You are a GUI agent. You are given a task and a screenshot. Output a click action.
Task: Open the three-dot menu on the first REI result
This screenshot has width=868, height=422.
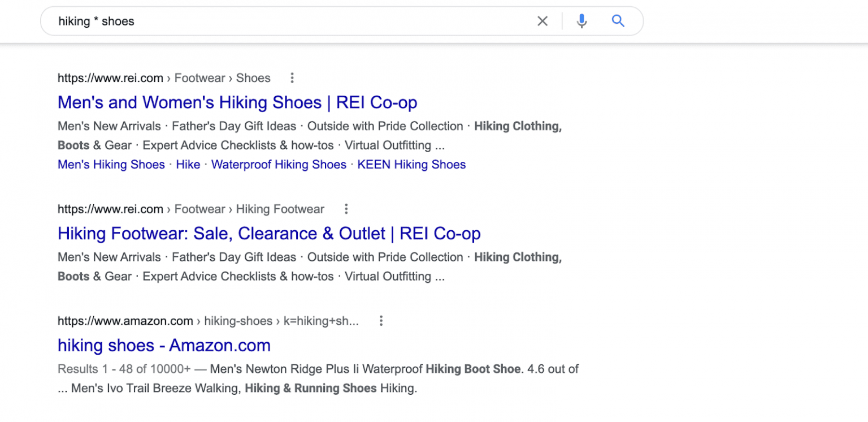pos(292,77)
